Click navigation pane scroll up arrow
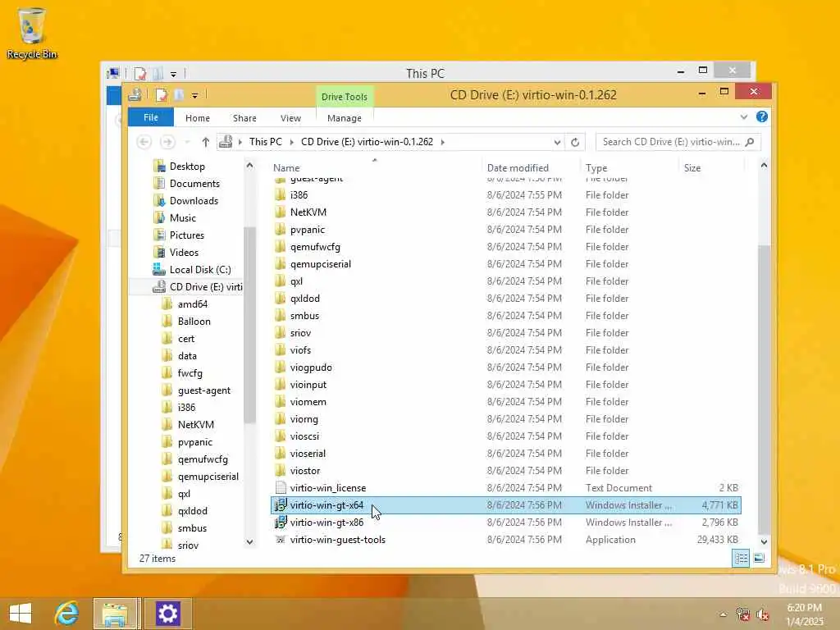Screen dimensions: 840x630 pyautogui.click(x=249, y=166)
